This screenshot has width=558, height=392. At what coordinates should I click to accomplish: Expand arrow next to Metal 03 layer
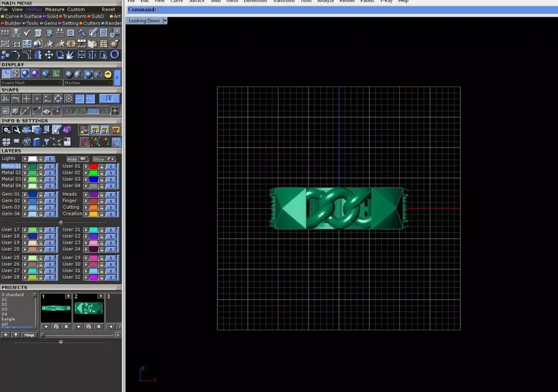click(x=25, y=179)
